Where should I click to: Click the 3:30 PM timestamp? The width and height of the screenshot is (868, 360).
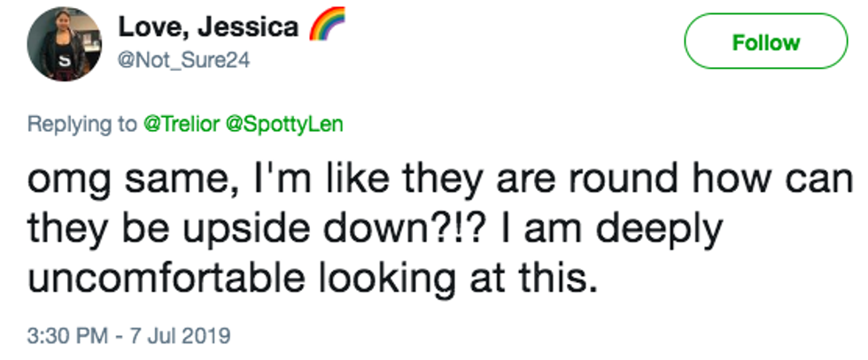click(66, 336)
